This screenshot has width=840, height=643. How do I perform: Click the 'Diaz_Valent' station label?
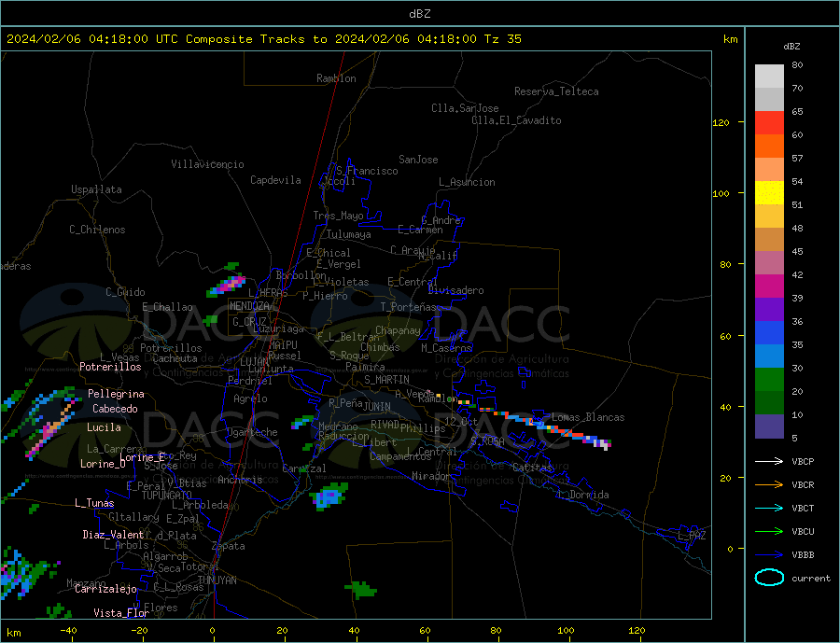coord(113,536)
